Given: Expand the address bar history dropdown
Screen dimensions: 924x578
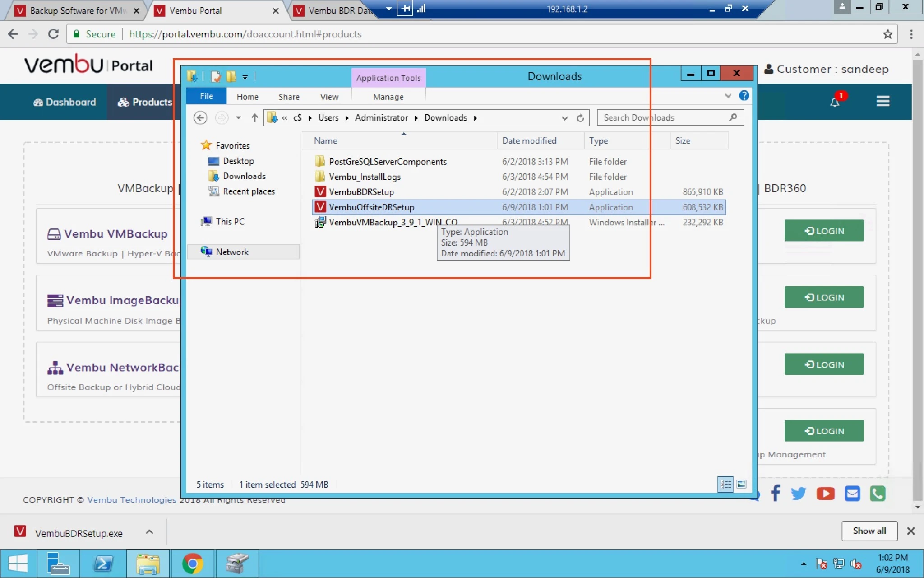Looking at the screenshot, I should [564, 118].
